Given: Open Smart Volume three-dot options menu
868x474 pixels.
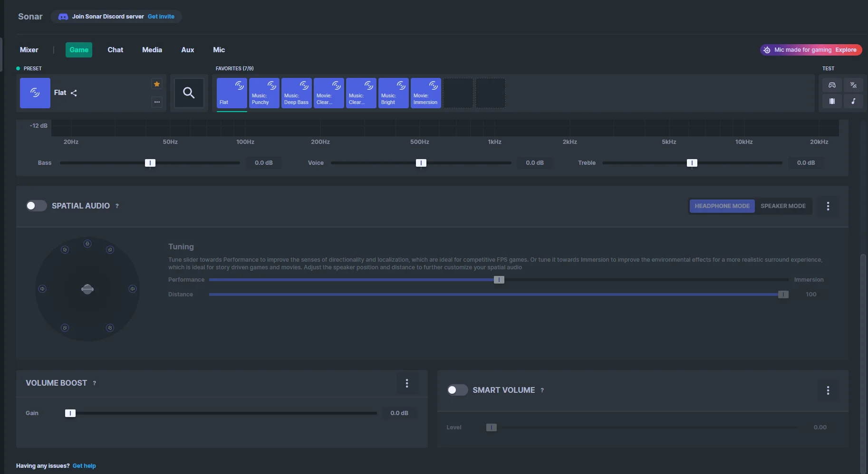Looking at the screenshot, I should [x=828, y=390].
